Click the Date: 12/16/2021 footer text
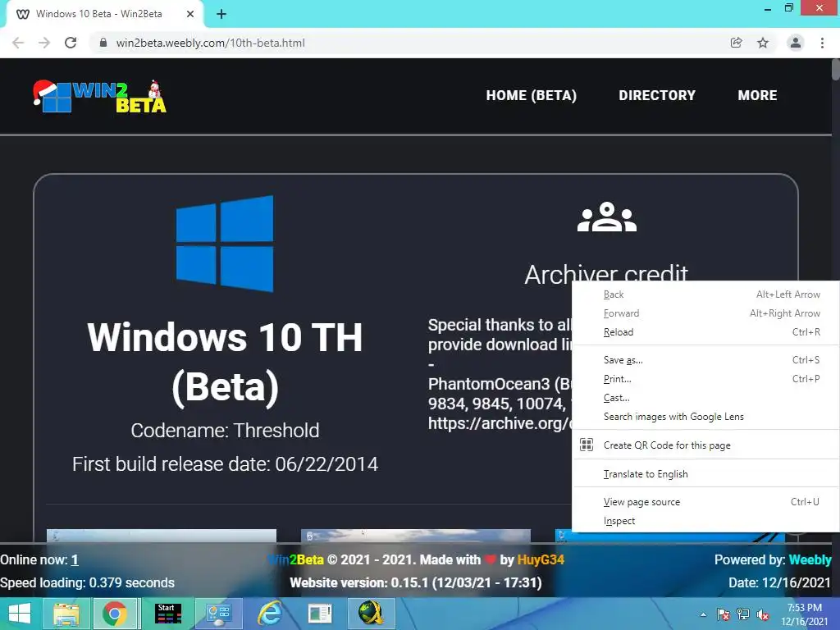Screen dimensions: 840x630 pyautogui.click(x=779, y=583)
